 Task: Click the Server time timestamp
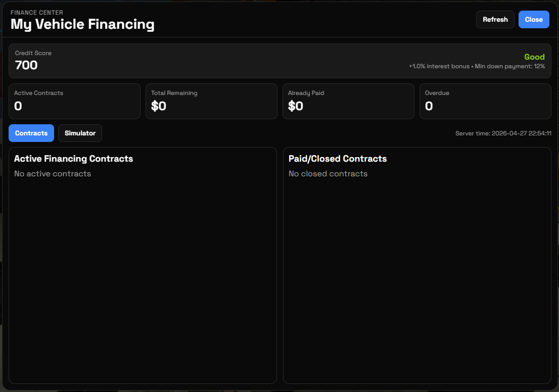click(503, 133)
